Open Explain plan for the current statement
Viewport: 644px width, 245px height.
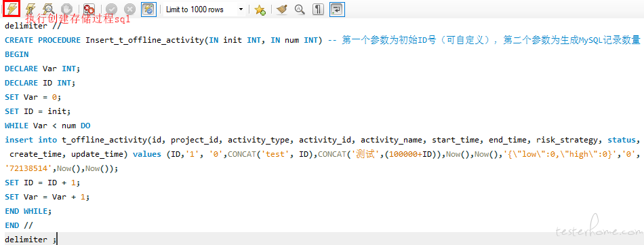tap(48, 9)
